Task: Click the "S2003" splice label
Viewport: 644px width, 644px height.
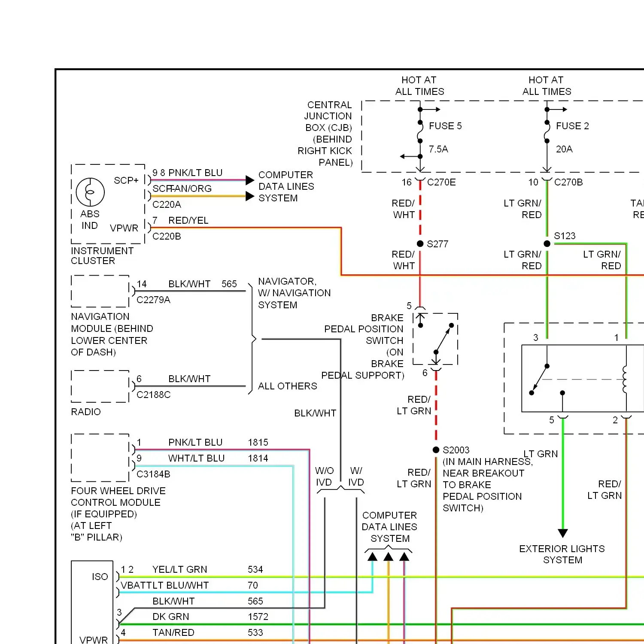Action: [456, 450]
